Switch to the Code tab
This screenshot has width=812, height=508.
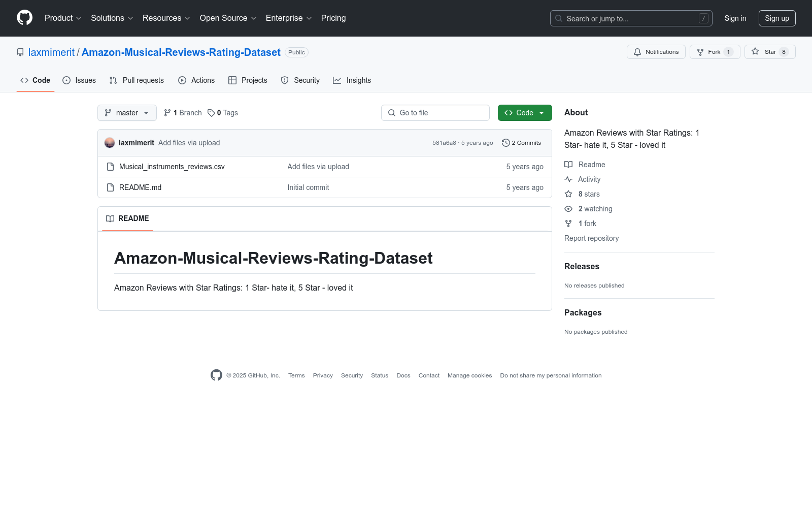(x=36, y=80)
